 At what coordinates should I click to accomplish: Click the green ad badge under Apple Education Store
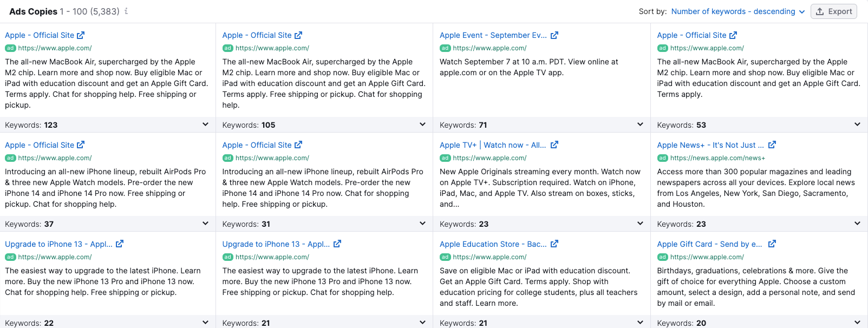[x=445, y=257]
